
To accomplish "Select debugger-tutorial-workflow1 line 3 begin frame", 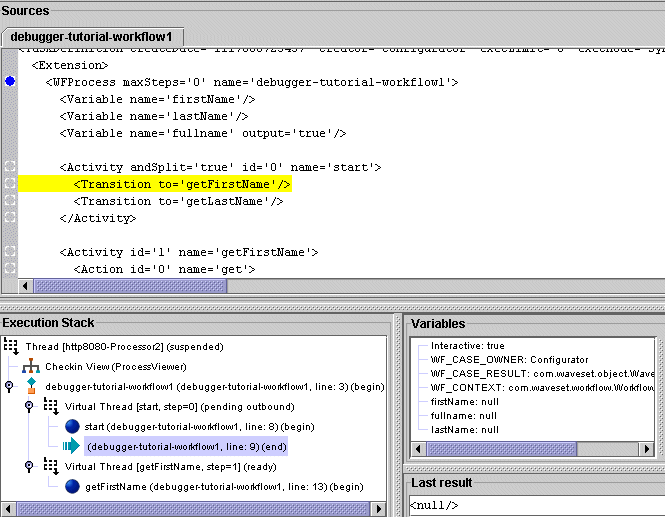I will [x=215, y=387].
